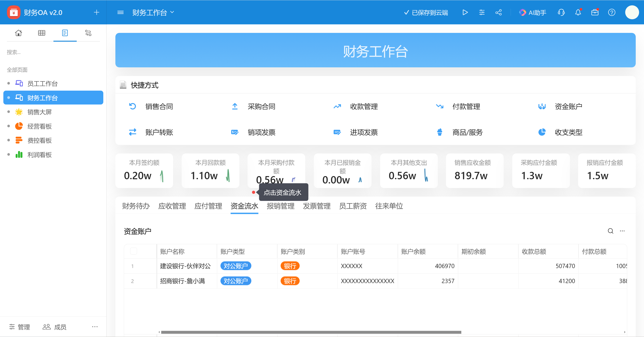Open 进项发票 shortcut
644x337 pixels.
(356, 132)
